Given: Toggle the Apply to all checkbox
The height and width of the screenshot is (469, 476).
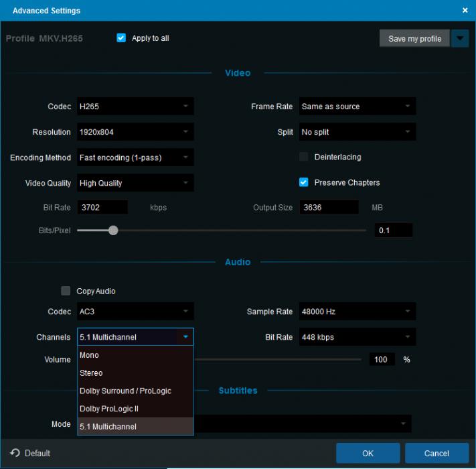Looking at the screenshot, I should tap(121, 38).
